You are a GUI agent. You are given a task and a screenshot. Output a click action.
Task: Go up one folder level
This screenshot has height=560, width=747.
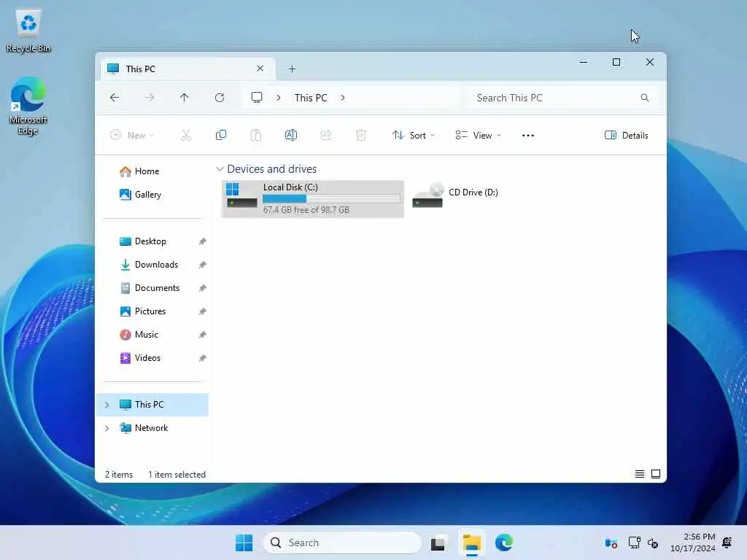185,98
